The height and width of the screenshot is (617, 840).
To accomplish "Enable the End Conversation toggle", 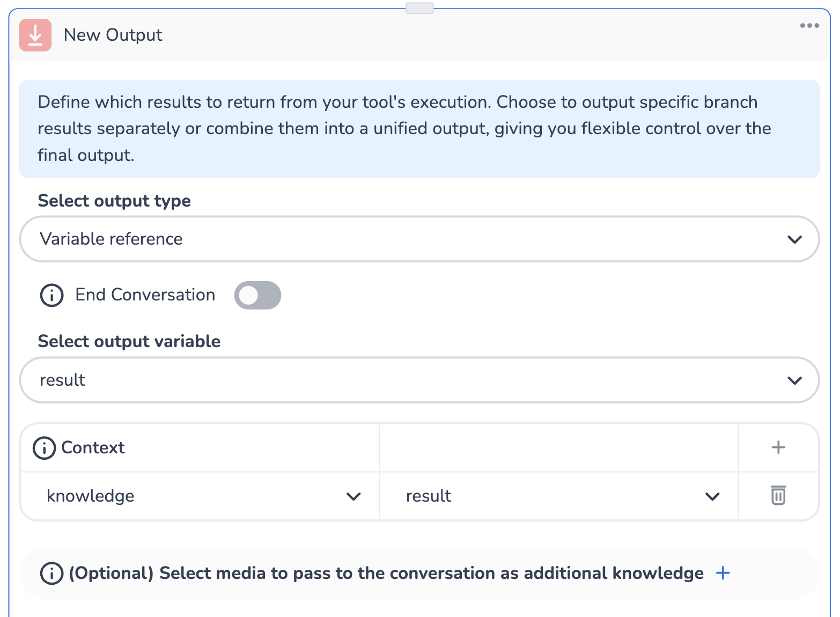I will click(x=257, y=295).
